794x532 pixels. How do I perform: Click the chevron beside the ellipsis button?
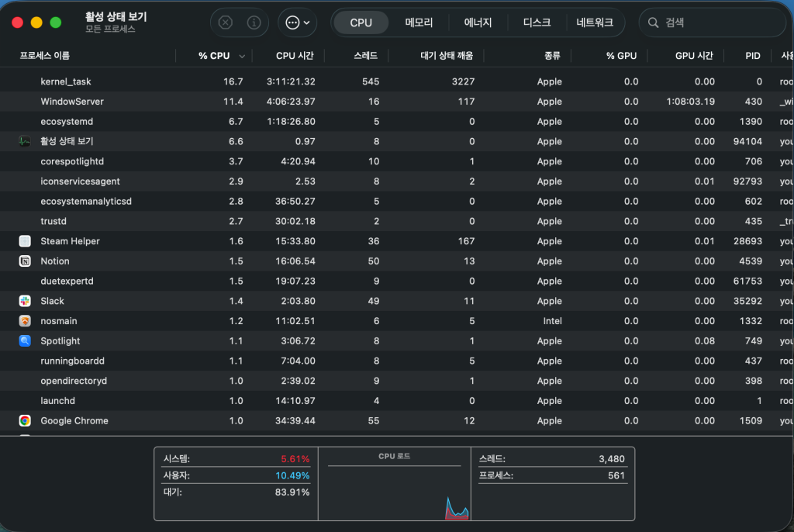[x=307, y=22]
